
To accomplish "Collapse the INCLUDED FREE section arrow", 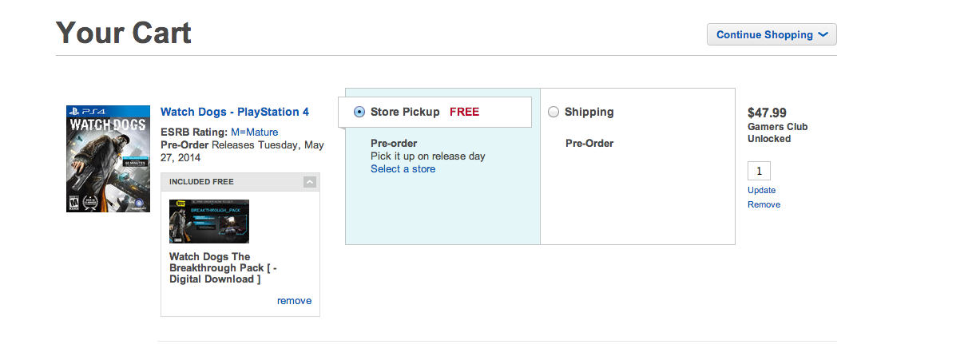I will point(310,182).
